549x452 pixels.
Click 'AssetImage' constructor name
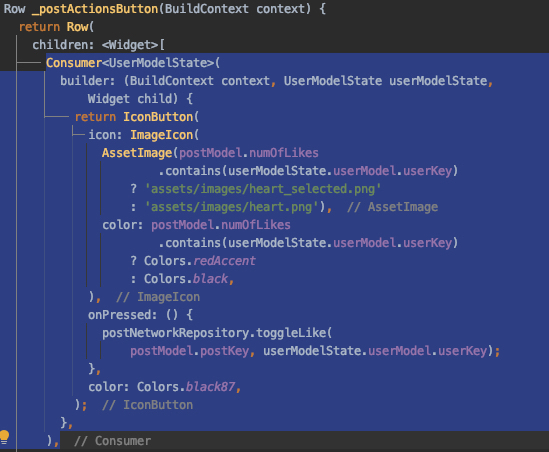[137, 153]
